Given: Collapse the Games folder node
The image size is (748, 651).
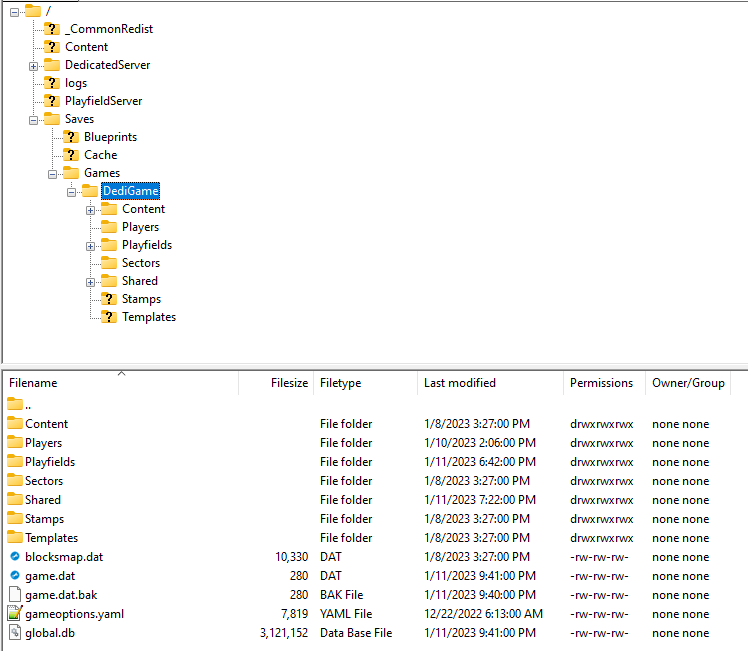Looking at the screenshot, I should (x=52, y=174).
